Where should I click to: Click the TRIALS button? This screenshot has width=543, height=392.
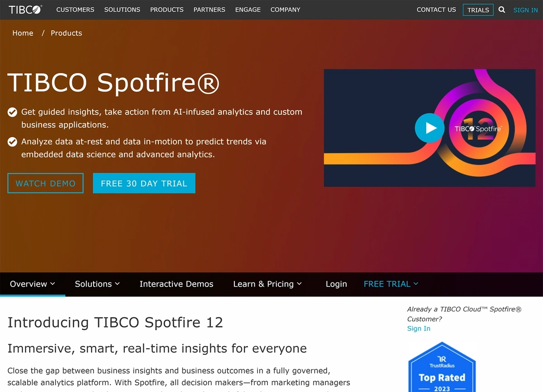pos(478,10)
